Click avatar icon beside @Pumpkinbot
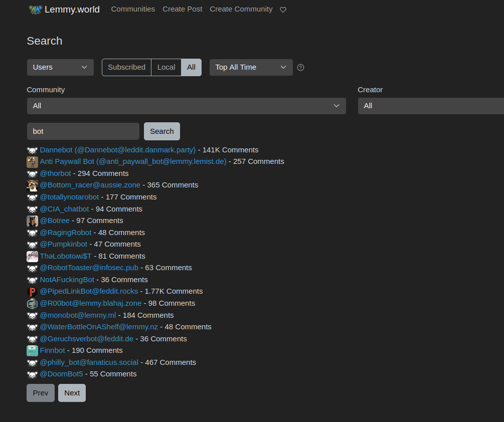The width and height of the screenshot is (504, 422). [x=32, y=245]
